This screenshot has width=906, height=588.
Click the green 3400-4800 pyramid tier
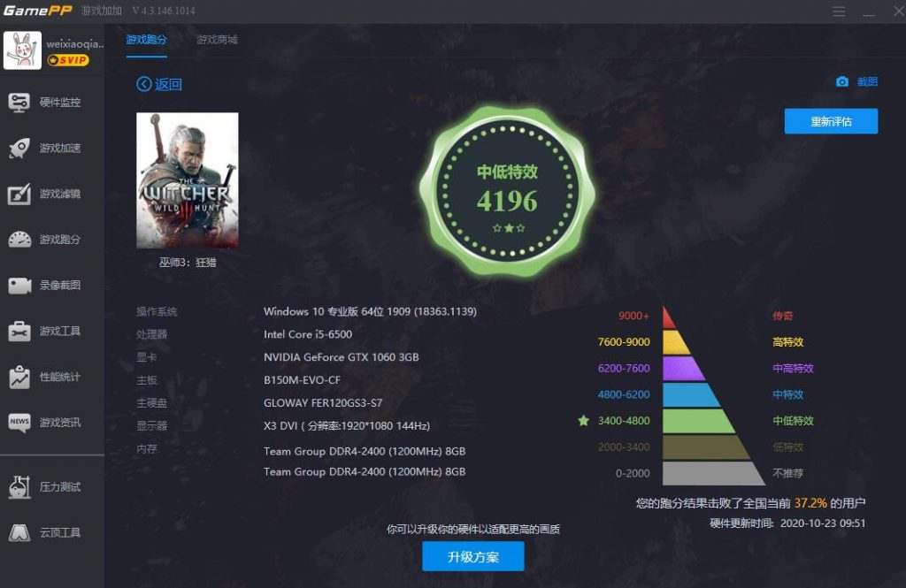pyautogui.click(x=697, y=421)
